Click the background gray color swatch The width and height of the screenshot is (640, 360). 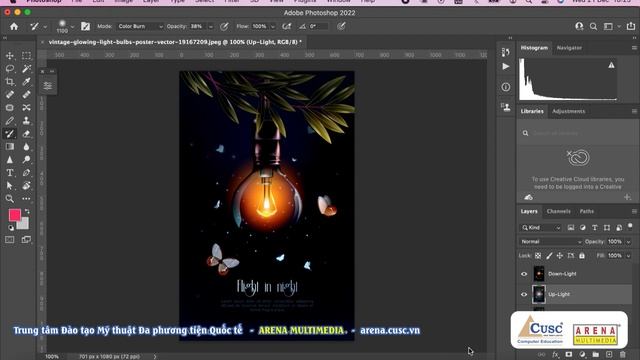coord(24,224)
